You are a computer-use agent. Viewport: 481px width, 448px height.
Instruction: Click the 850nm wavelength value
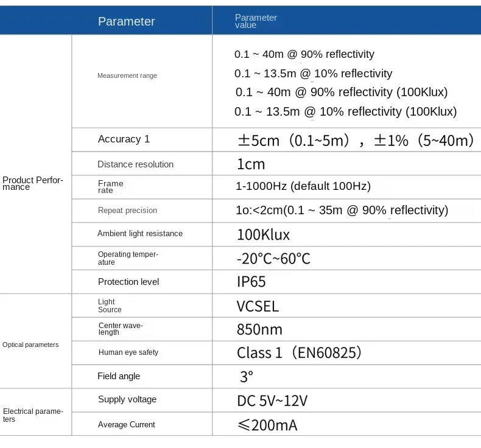pyautogui.click(x=259, y=330)
